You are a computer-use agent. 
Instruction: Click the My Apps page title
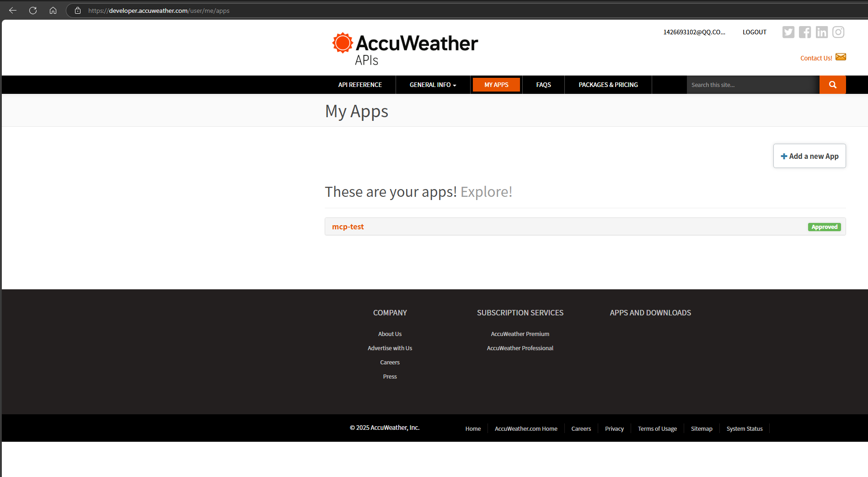tap(357, 112)
